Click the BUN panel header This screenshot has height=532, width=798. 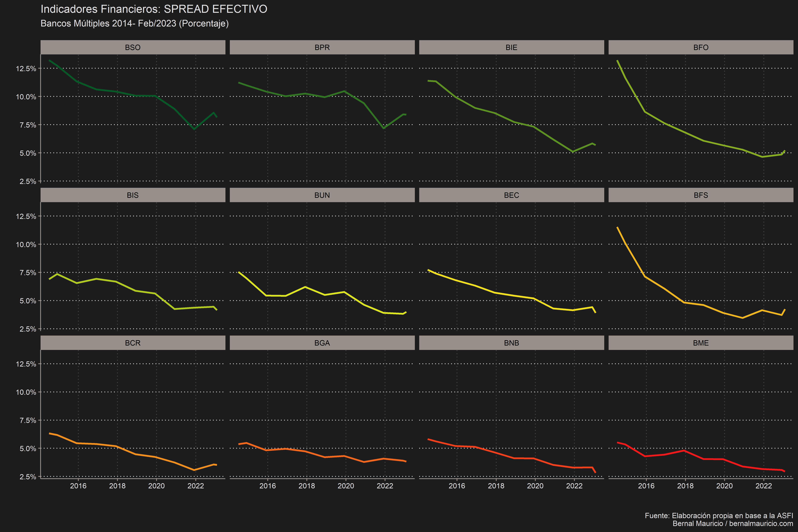coord(322,195)
